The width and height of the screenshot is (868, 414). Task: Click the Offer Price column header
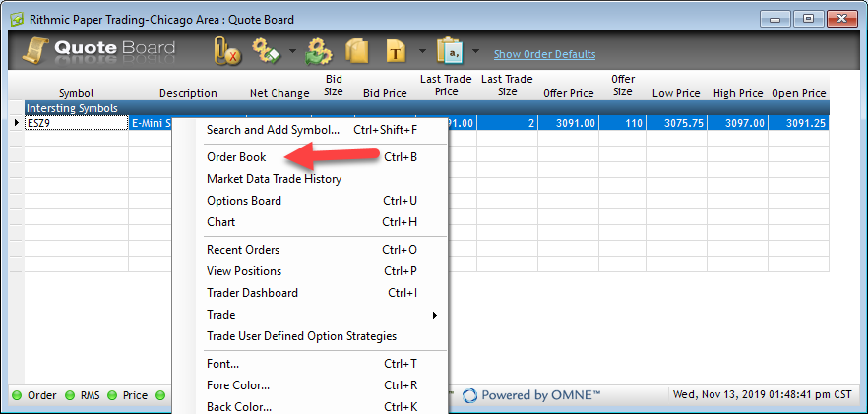point(569,93)
